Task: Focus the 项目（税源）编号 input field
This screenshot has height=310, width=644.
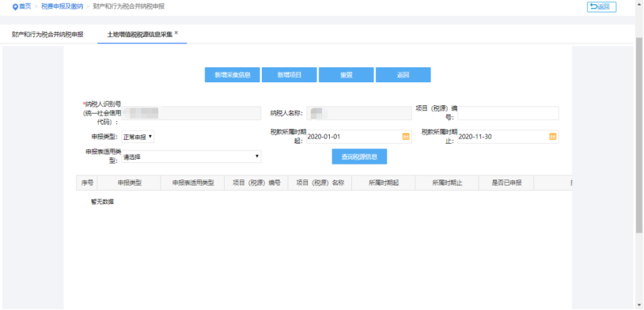Action: coord(508,113)
